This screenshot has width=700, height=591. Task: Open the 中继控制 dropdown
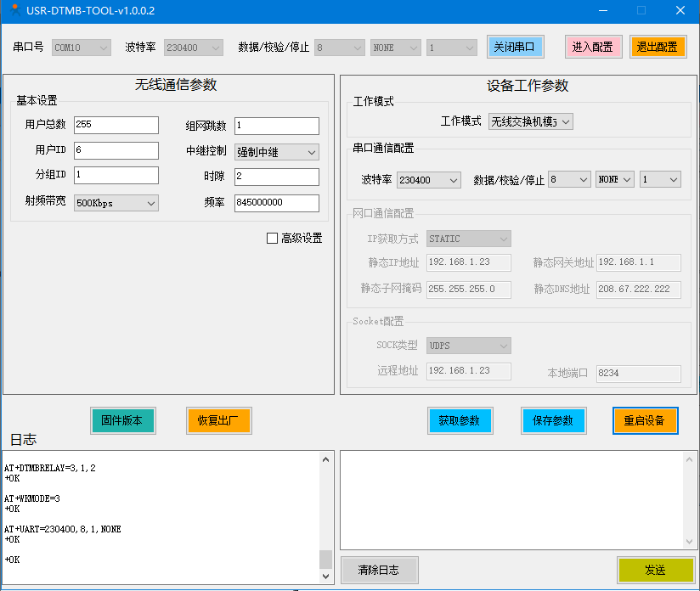coord(276,152)
